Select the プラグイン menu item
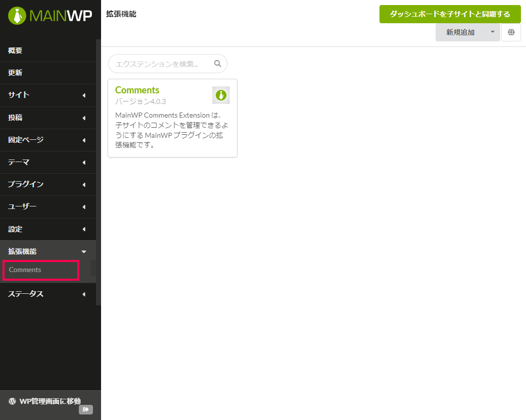 48,184
